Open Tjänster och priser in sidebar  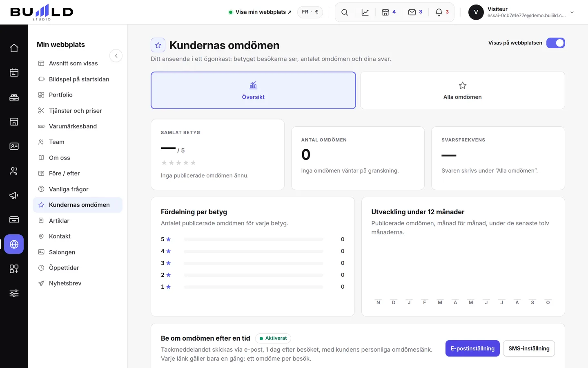[78, 111]
